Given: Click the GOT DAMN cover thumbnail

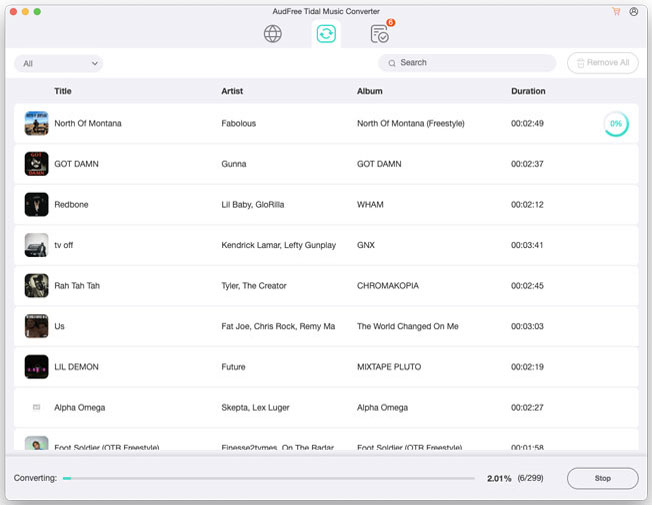Looking at the screenshot, I should click(36, 164).
